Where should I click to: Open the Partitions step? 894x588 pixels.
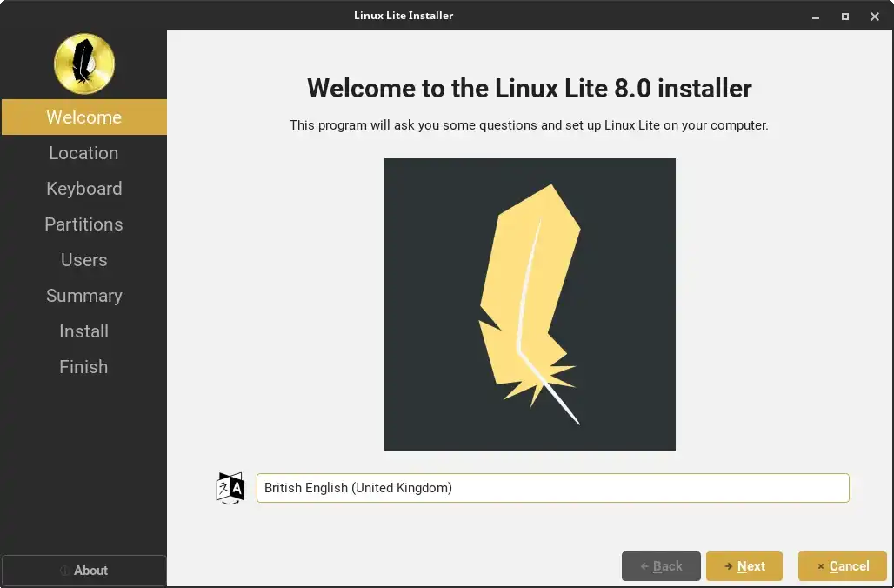tap(84, 224)
